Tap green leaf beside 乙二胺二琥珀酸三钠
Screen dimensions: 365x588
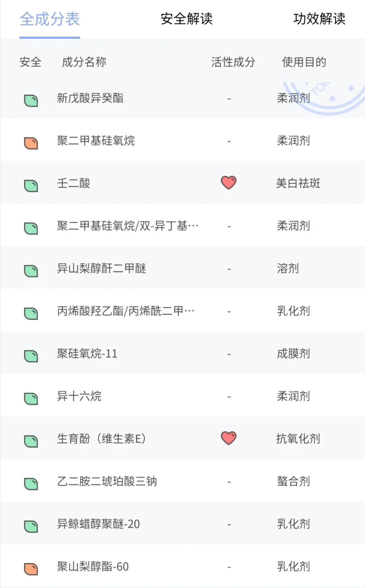[31, 484]
